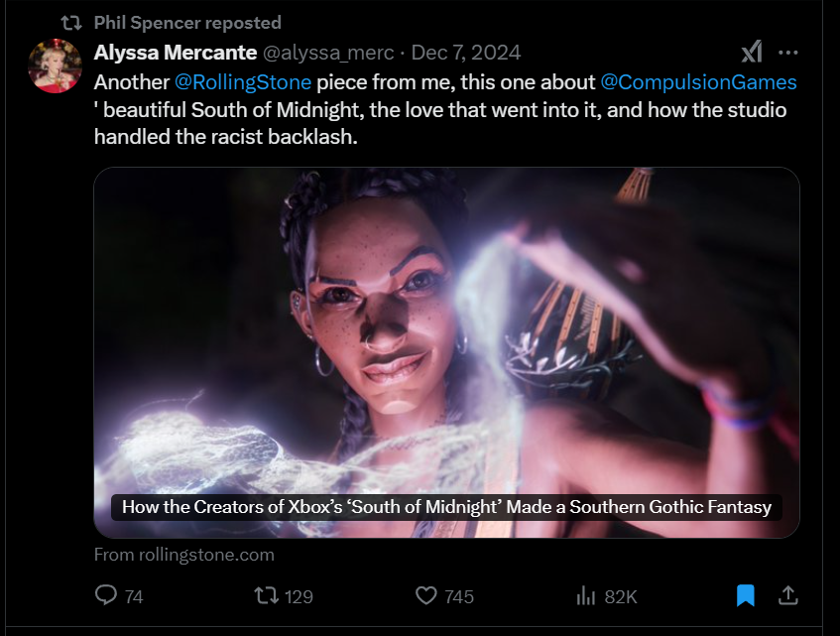840x636 pixels.
Task: Open the @alyssa_merc handle link
Action: (x=328, y=53)
